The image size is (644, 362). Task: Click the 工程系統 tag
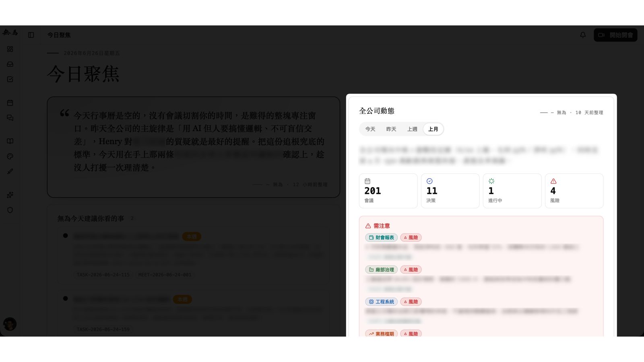[381, 302]
